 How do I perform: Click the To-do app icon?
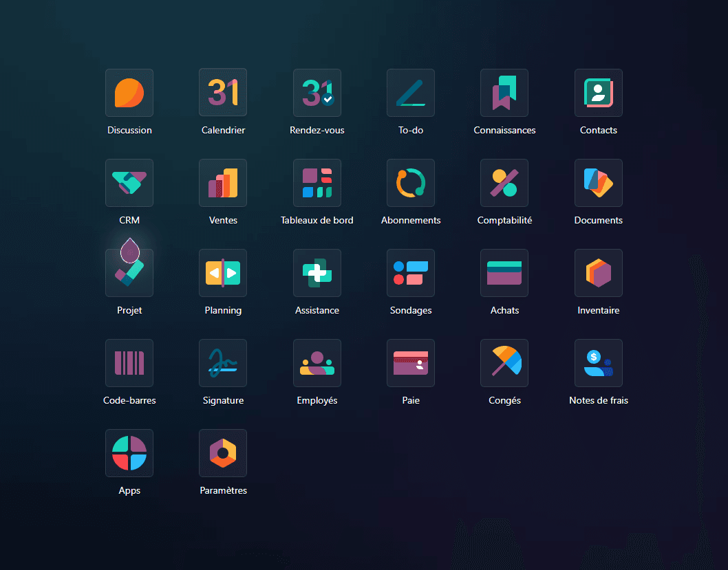[411, 93]
